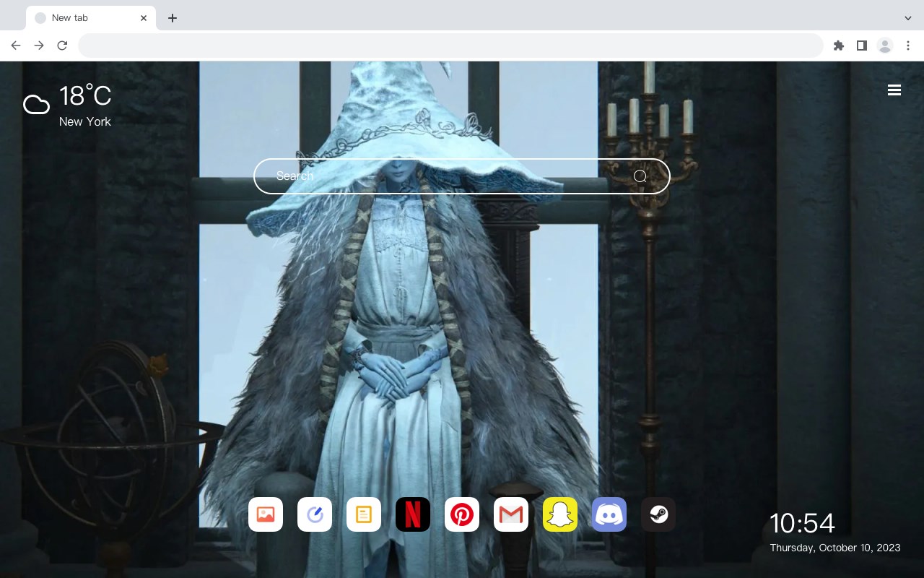Screen dimensions: 924x578
Task: Click the 18°C temperature reading
Action: tap(85, 96)
